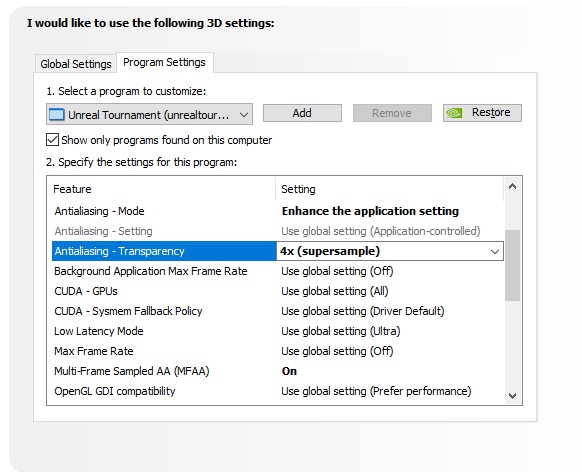This screenshot has width=582, height=472.
Task: Select the Program Settings tab
Action: point(164,62)
